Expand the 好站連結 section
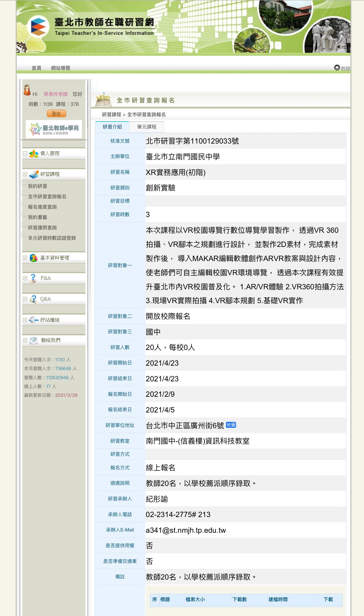 (x=25, y=320)
